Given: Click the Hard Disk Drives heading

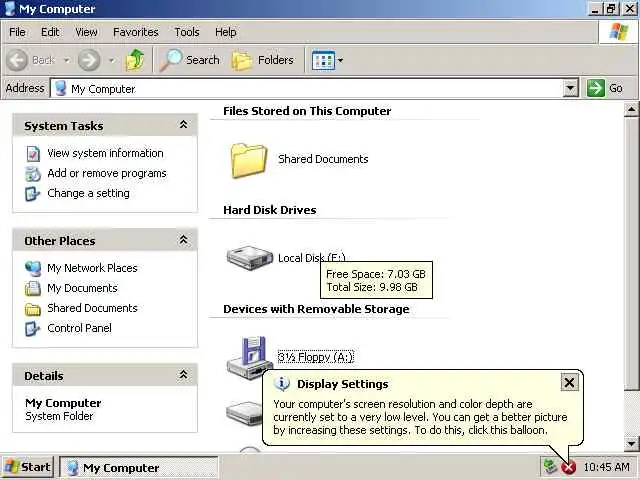Looking at the screenshot, I should coord(269,210).
